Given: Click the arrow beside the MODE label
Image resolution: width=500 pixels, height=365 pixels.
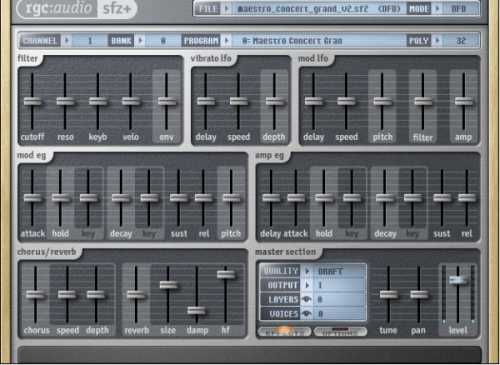Looking at the screenshot, I should (x=438, y=9).
